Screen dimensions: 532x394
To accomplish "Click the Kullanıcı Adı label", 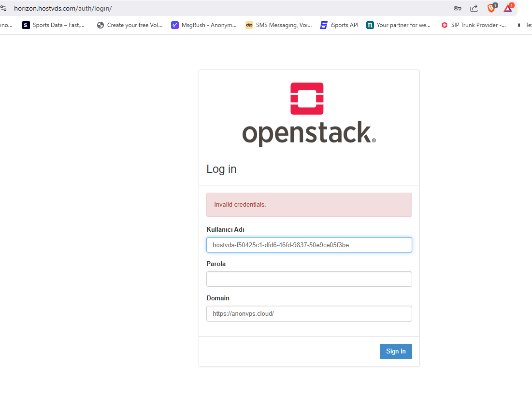I will 225,229.
